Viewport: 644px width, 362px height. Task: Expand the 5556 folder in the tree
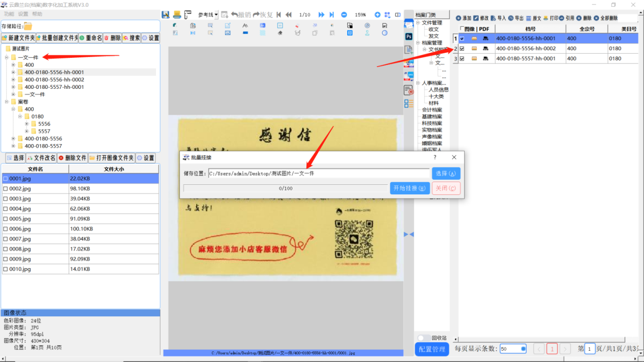27,124
